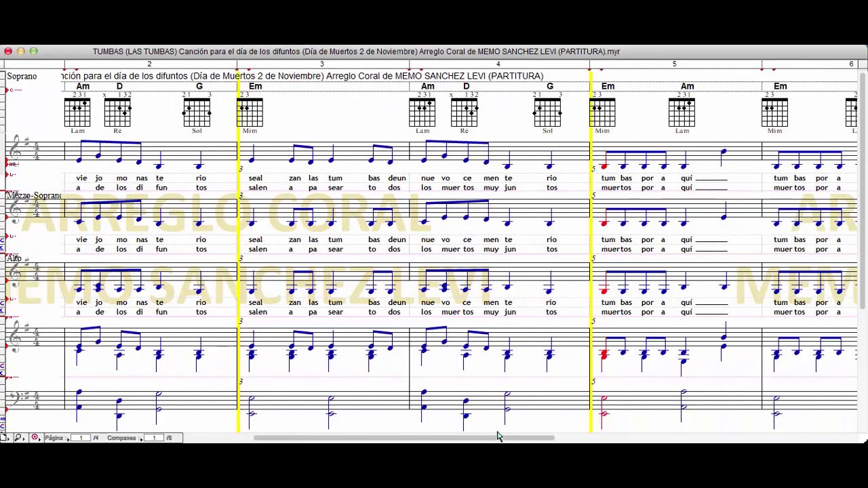Click the yellow bar at measure 3 start
Image resolution: width=868 pixels, height=488 pixels.
point(238,251)
